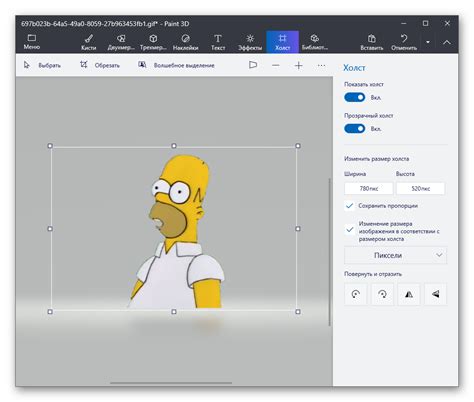Open the Пиксели units dropdown
The height and width of the screenshot is (402, 474).
395,255
